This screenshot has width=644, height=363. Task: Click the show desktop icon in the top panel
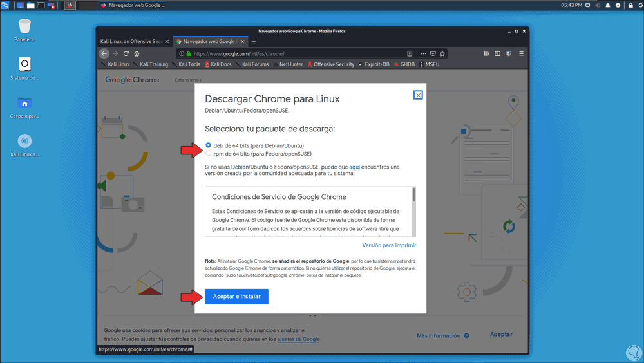point(20,5)
